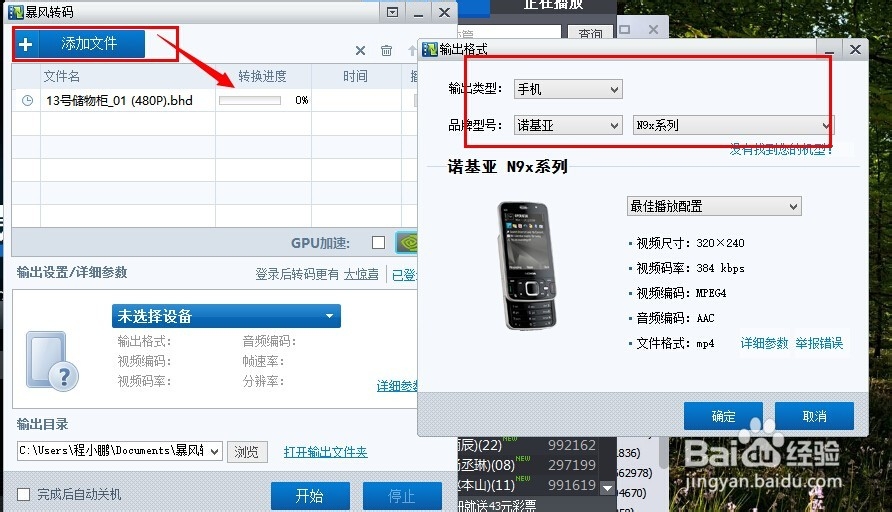Screen dimensions: 892x512
Task: Click the 太惊喜 link
Action: (x=361, y=275)
